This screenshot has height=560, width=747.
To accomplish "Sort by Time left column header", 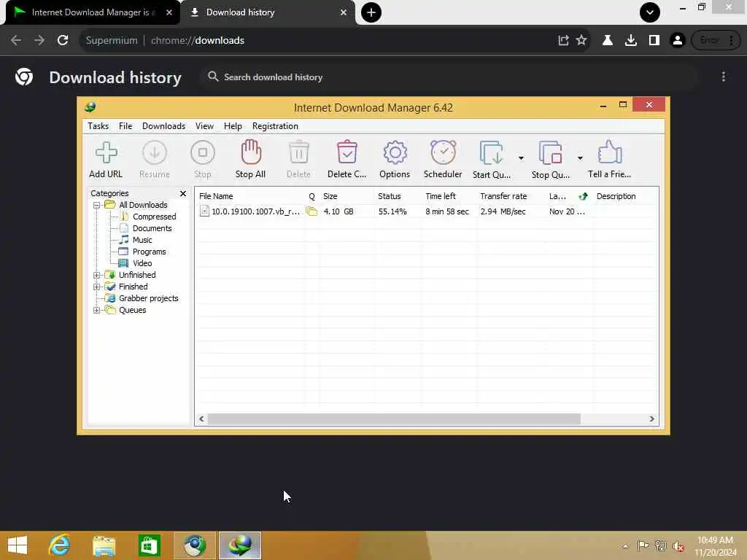I will (441, 196).
